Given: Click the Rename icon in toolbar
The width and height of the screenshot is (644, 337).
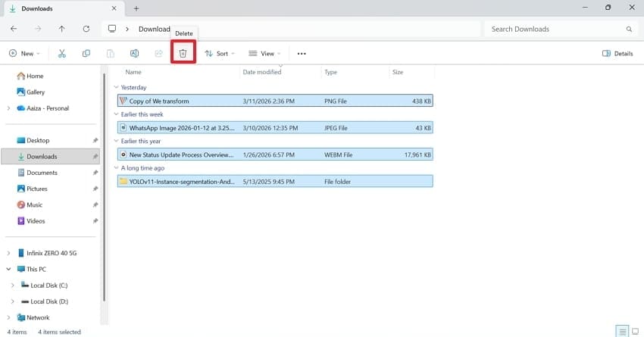Looking at the screenshot, I should tap(134, 53).
